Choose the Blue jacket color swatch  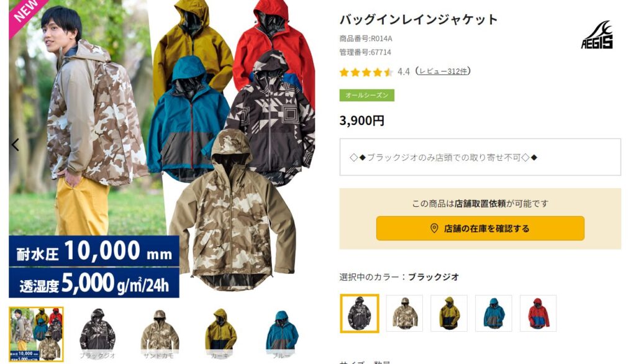click(x=494, y=313)
